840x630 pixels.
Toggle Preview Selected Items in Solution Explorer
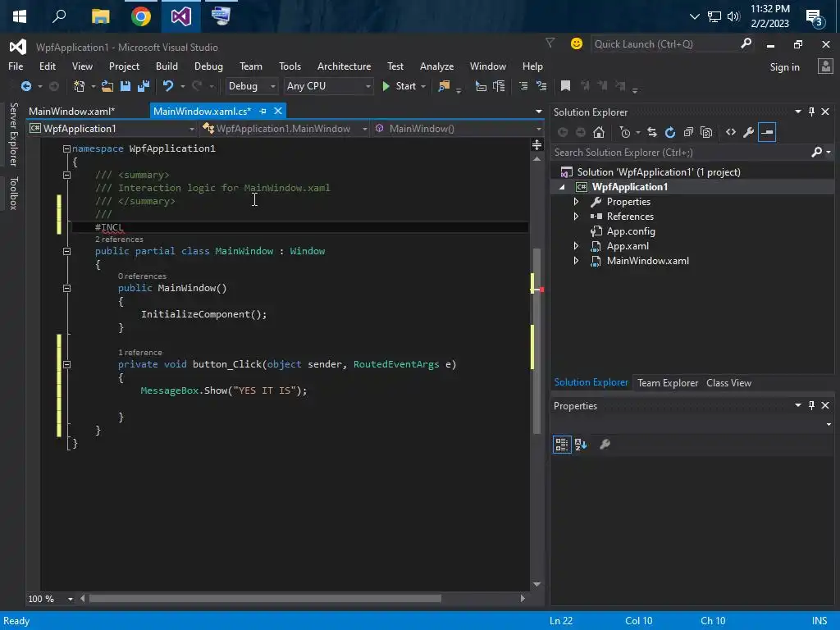(x=767, y=132)
